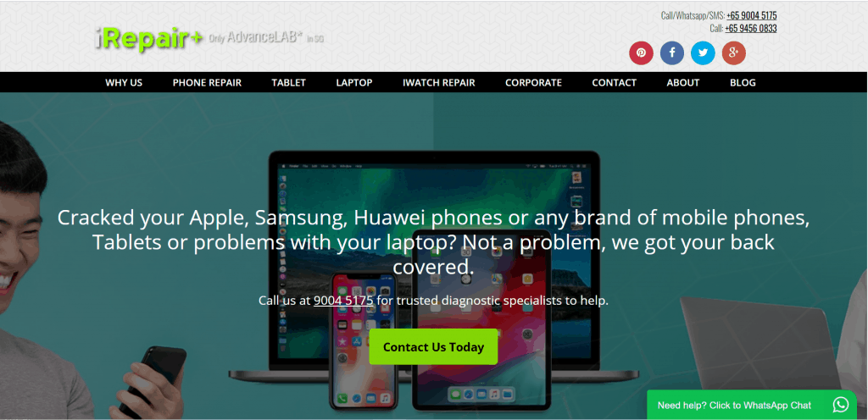Click the +65 9456 0833 phone link

point(751,28)
